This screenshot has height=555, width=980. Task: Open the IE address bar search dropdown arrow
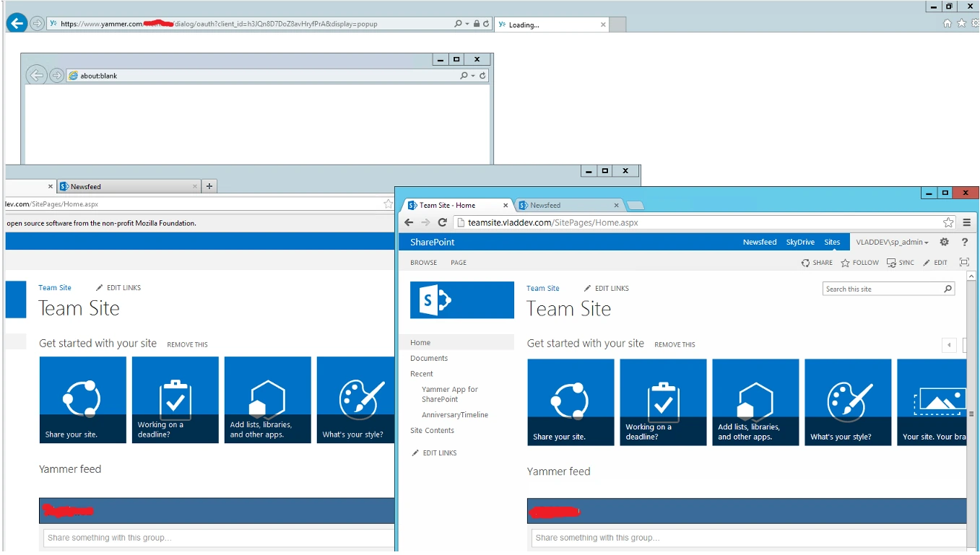(468, 24)
